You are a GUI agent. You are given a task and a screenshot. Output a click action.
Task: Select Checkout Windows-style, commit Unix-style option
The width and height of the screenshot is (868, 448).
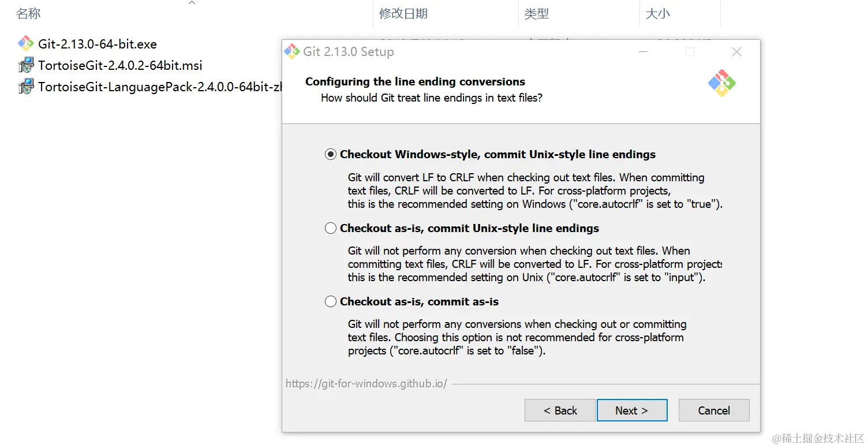pos(331,154)
